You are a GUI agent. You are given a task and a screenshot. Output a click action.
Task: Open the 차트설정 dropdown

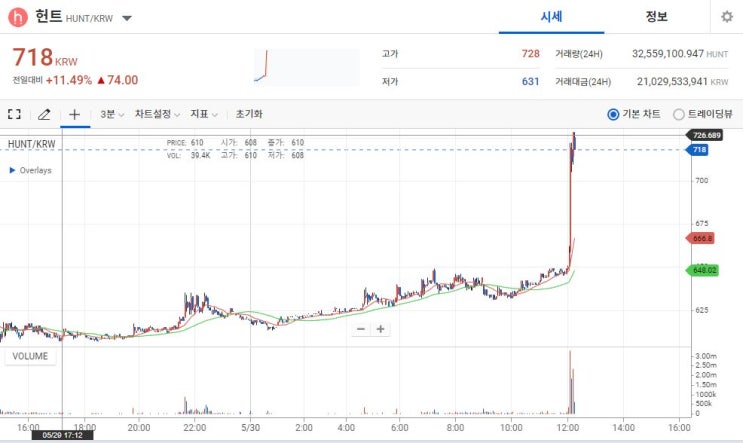click(157, 114)
